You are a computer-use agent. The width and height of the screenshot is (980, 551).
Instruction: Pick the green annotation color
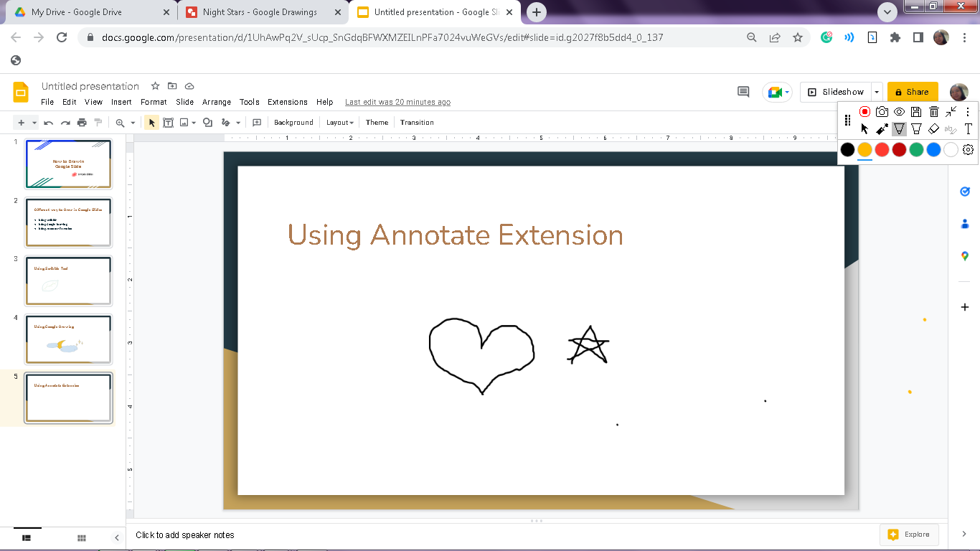[x=916, y=150]
